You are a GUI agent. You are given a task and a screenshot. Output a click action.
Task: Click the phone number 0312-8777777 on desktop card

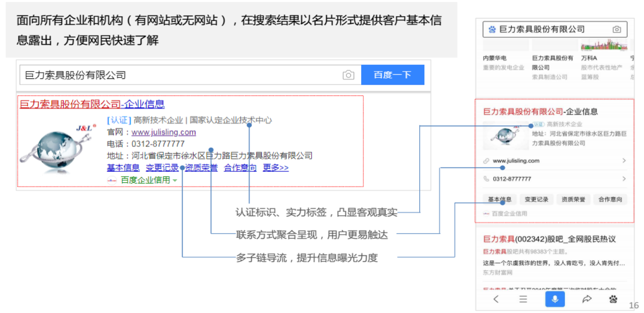(158, 144)
